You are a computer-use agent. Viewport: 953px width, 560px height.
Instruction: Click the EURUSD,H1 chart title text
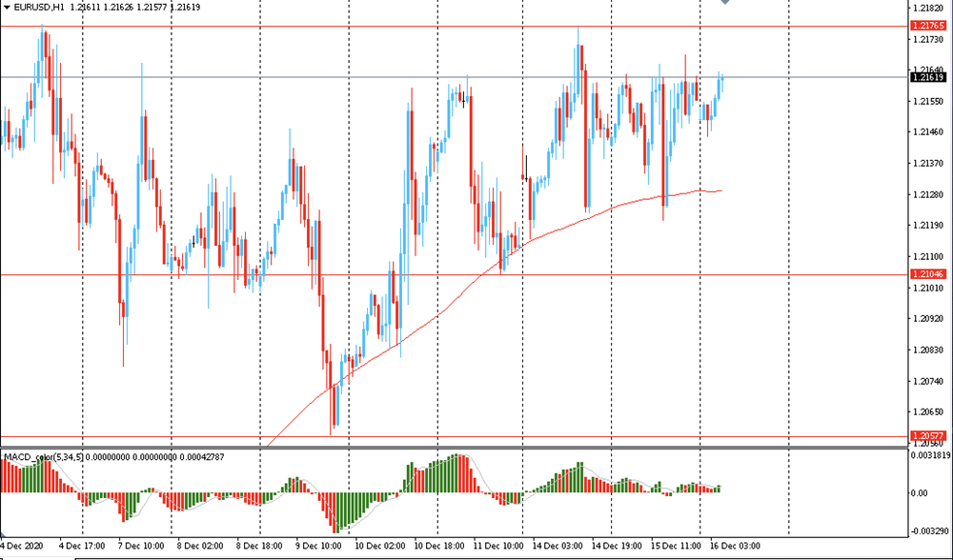pyautogui.click(x=39, y=8)
